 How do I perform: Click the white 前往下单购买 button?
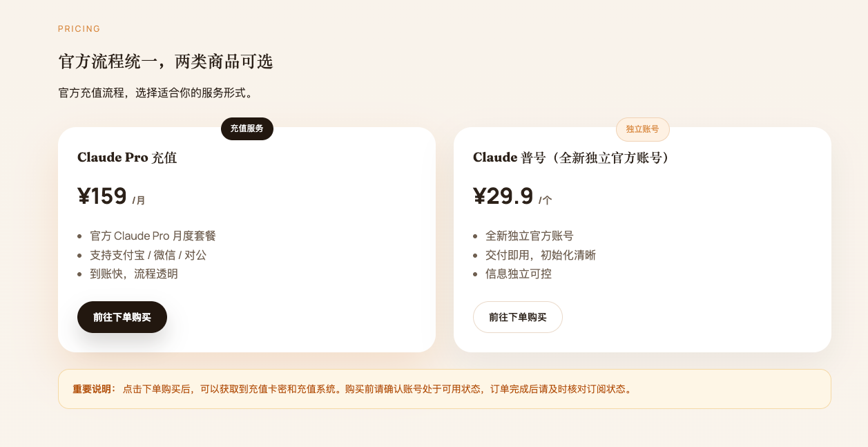point(517,317)
